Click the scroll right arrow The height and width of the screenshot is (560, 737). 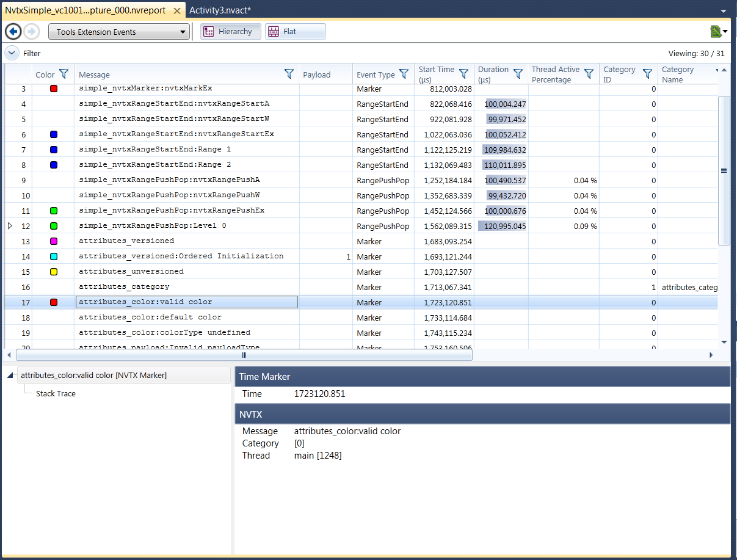[711, 355]
